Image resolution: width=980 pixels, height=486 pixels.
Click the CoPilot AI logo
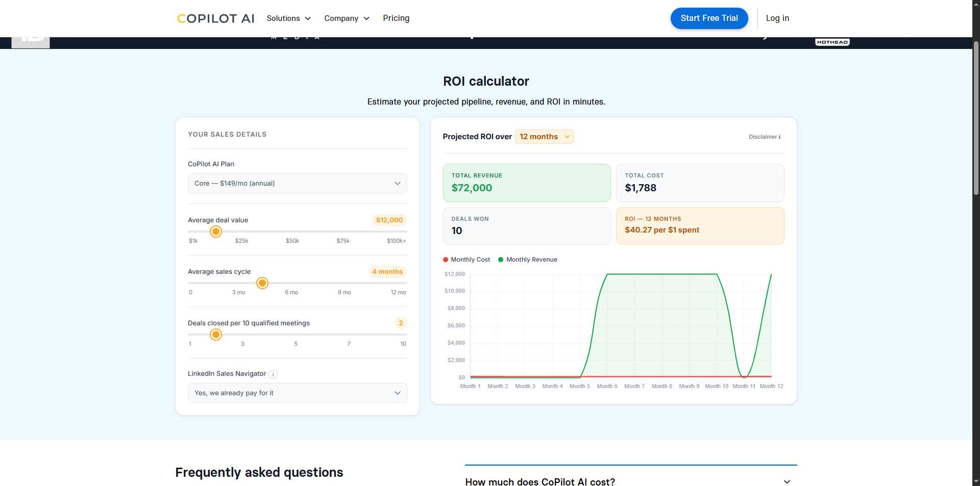(215, 18)
